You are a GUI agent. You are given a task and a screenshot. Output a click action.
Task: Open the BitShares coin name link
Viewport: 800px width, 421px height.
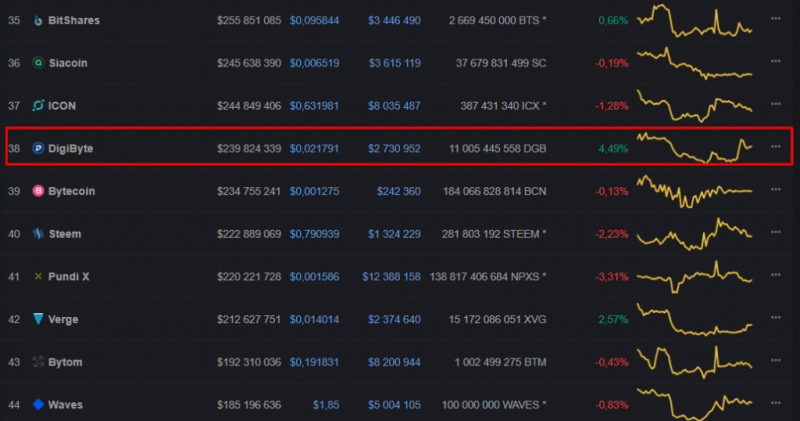coord(74,20)
